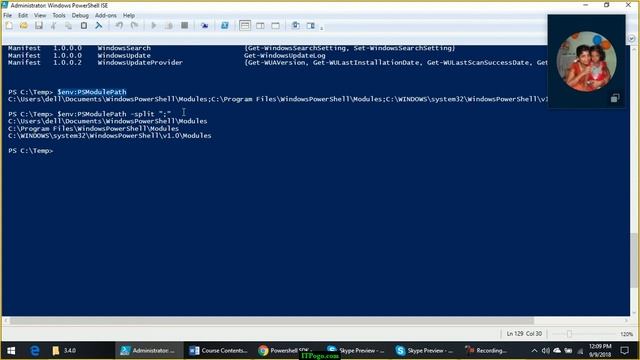Open the Tools menu
This screenshot has width=640, height=360.
[59, 16]
